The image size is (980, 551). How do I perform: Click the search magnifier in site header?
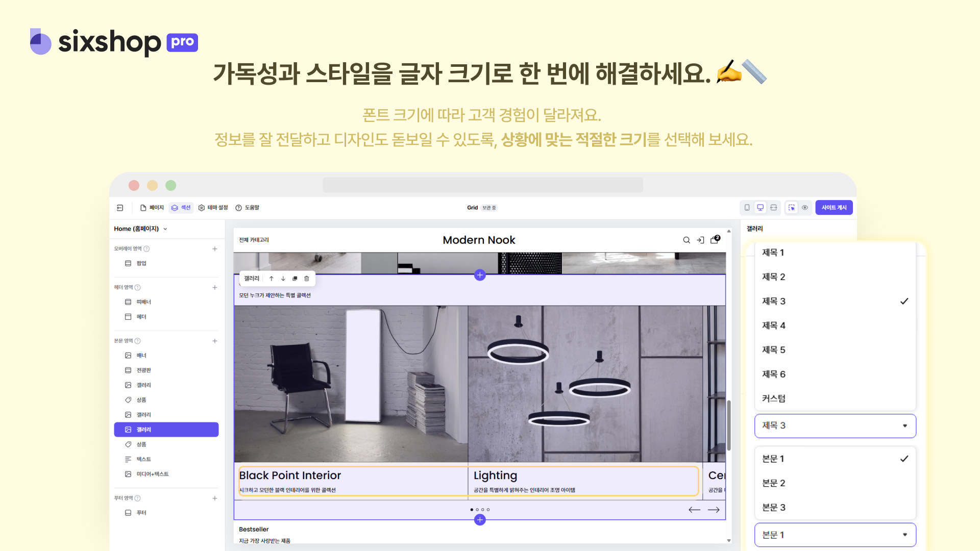(687, 240)
